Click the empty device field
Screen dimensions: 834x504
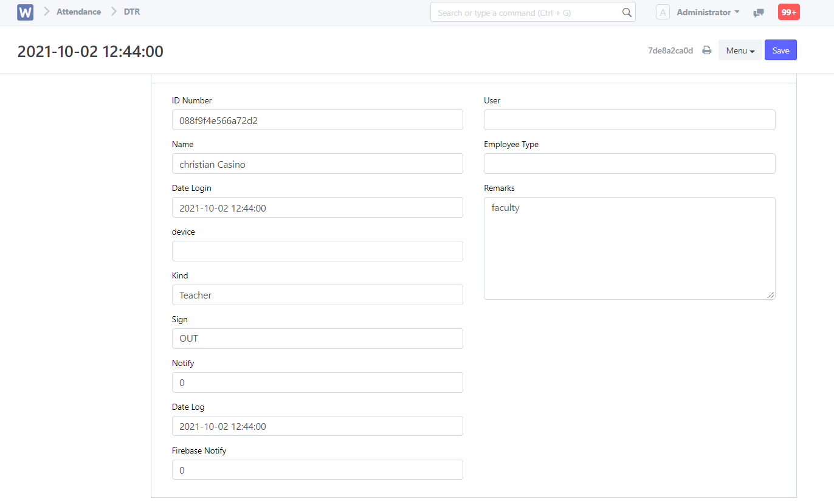[x=317, y=251]
